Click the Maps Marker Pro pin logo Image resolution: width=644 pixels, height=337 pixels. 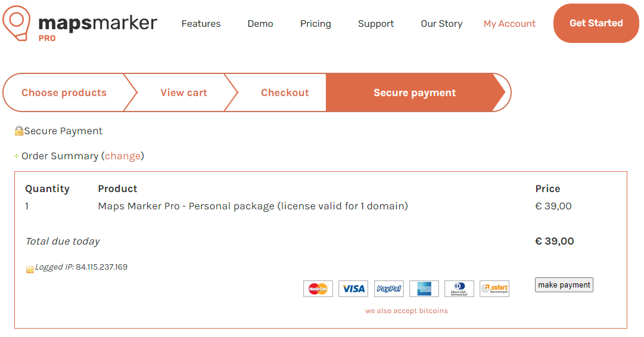coord(17,23)
